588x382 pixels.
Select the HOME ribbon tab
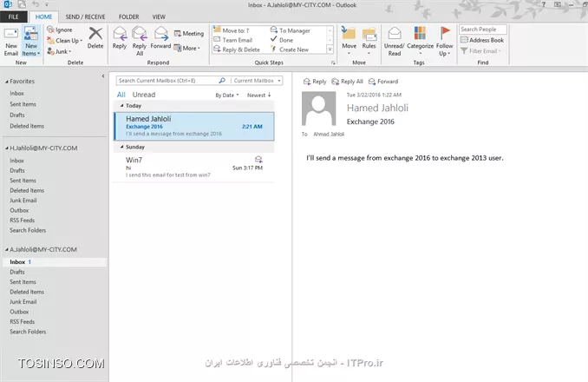coord(43,16)
